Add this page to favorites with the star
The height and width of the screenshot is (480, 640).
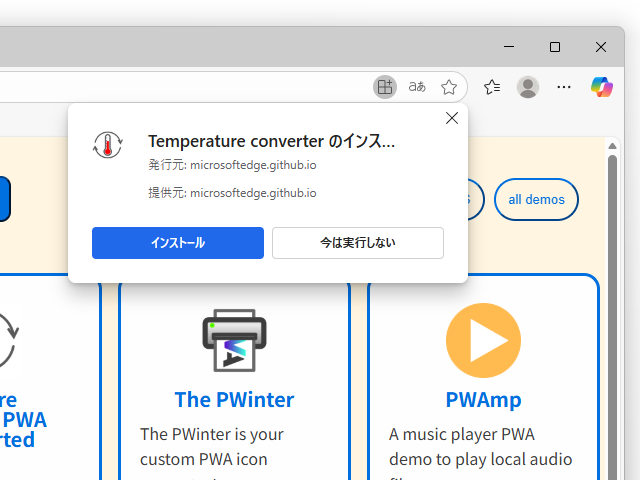[449, 87]
